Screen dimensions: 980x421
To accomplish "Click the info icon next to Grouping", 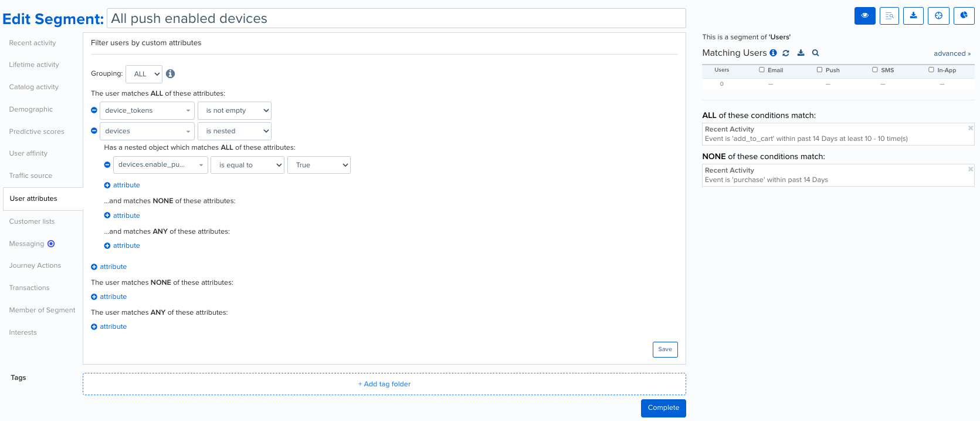I will (170, 73).
